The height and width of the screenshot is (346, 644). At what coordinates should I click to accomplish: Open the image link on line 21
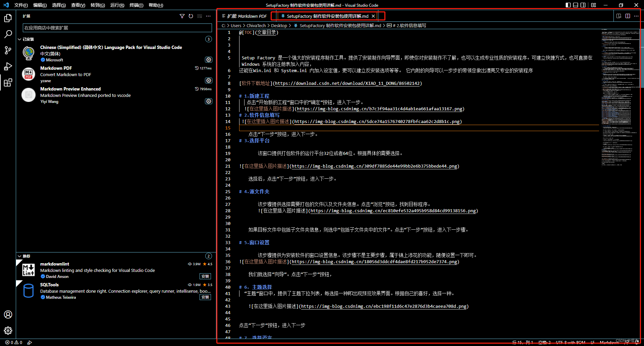point(374,166)
